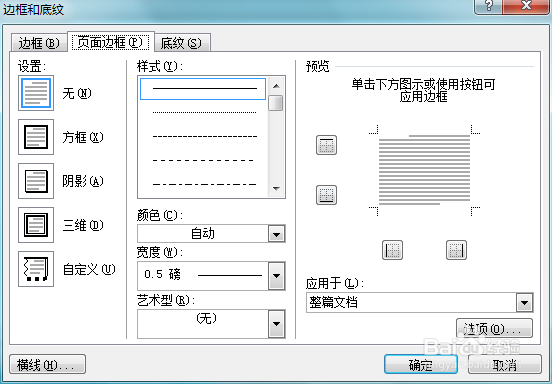Click the 取消 button
Screen dimensions: 552x384
tap(504, 365)
